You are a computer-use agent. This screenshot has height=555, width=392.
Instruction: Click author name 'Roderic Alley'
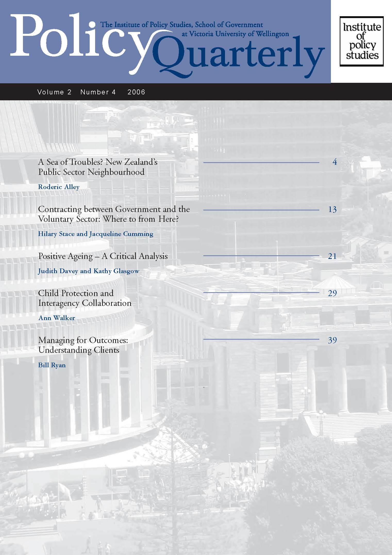pos(59,187)
